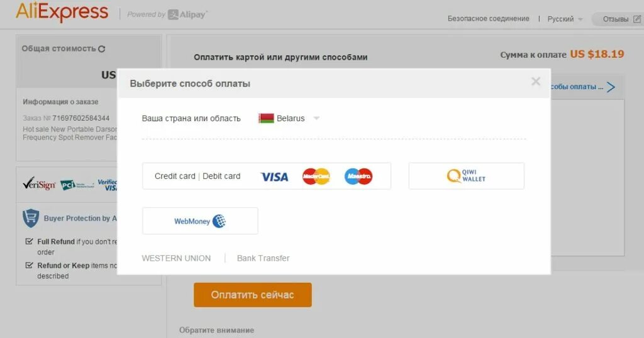Select Bank Transfer payment link
This screenshot has width=644, height=338.
[x=264, y=258]
